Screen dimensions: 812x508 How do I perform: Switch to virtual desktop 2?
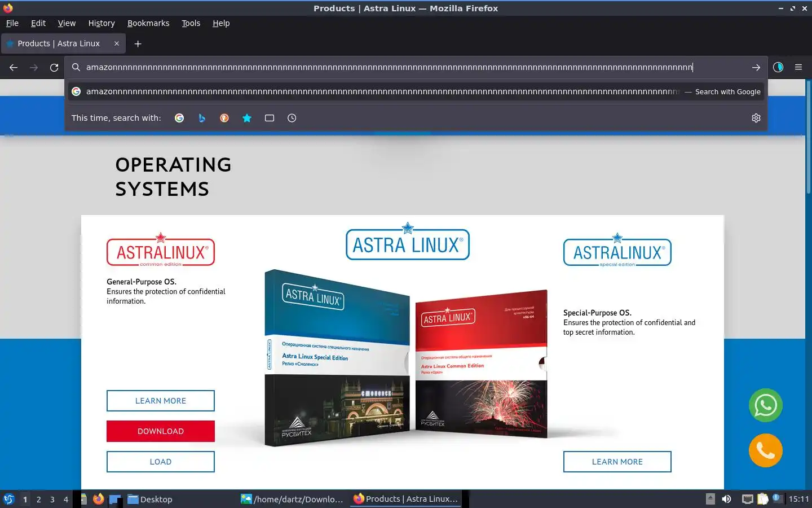pos(38,500)
